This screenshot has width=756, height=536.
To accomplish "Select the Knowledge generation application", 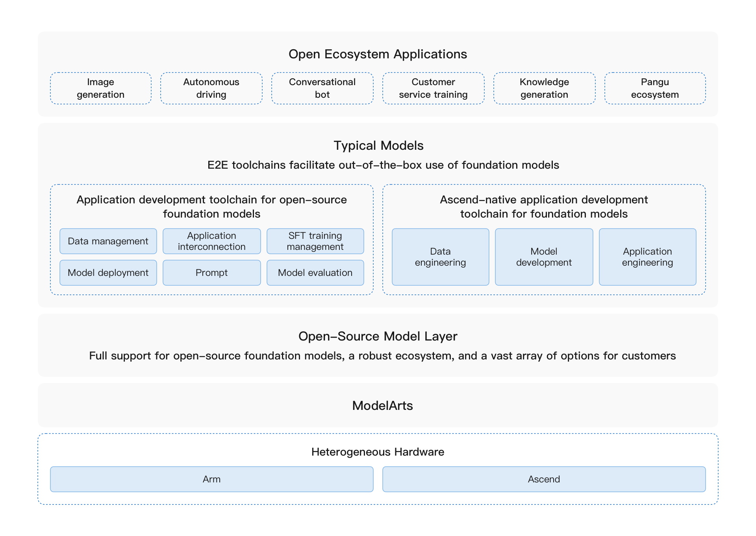I will pyautogui.click(x=544, y=88).
